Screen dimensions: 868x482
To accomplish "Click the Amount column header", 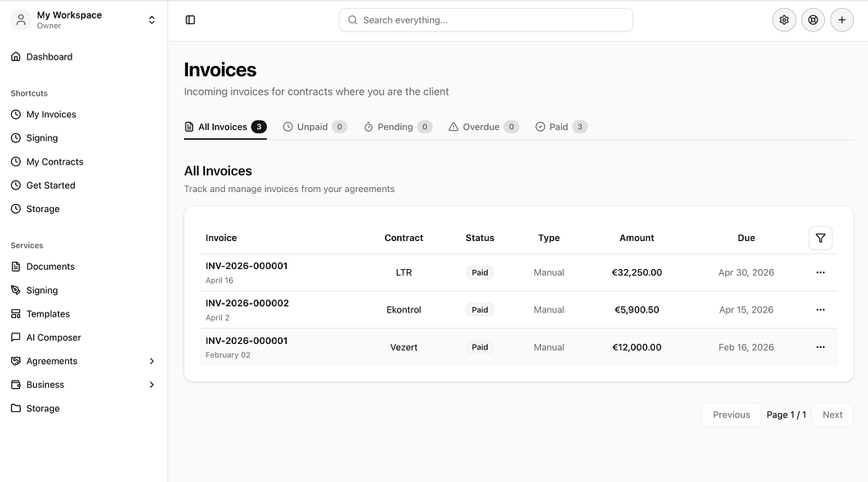I will point(637,238).
